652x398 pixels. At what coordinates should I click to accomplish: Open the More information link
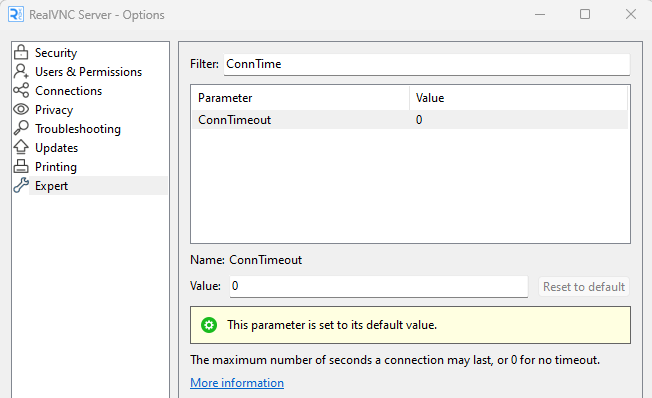237,383
